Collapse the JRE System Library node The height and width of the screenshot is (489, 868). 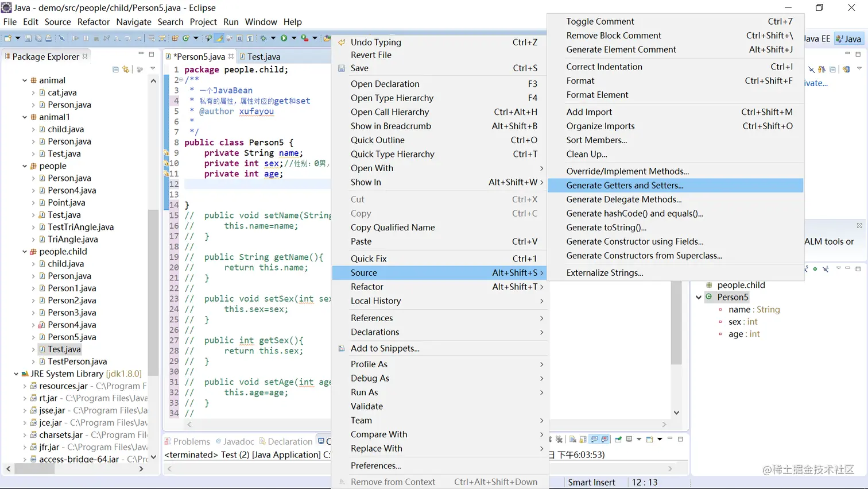point(16,374)
